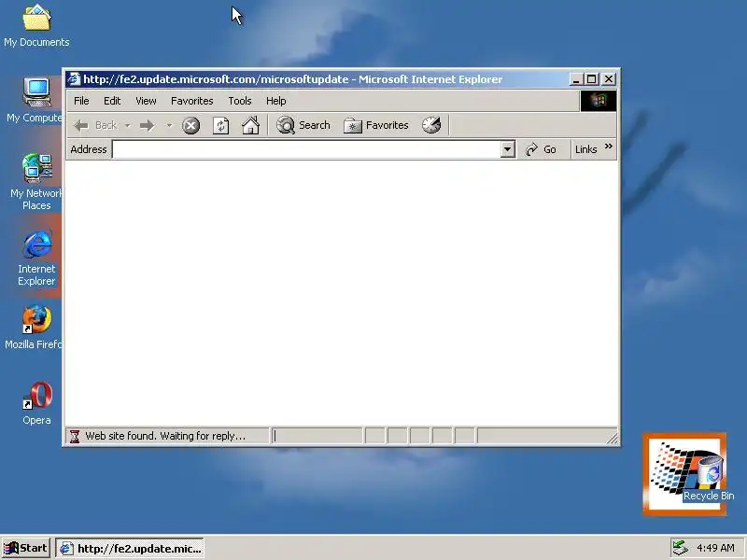Viewport: 747px width, 560px height.
Task: Click the Go button
Action: [x=541, y=149]
